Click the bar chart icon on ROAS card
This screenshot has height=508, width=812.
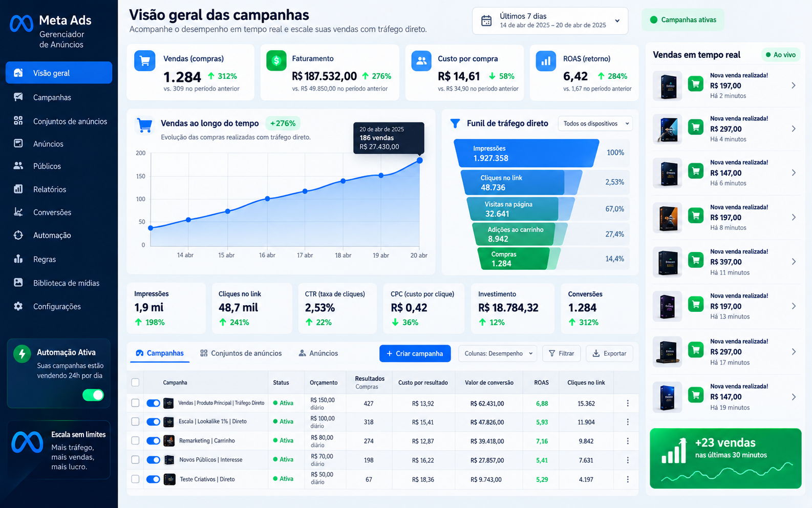click(x=546, y=61)
